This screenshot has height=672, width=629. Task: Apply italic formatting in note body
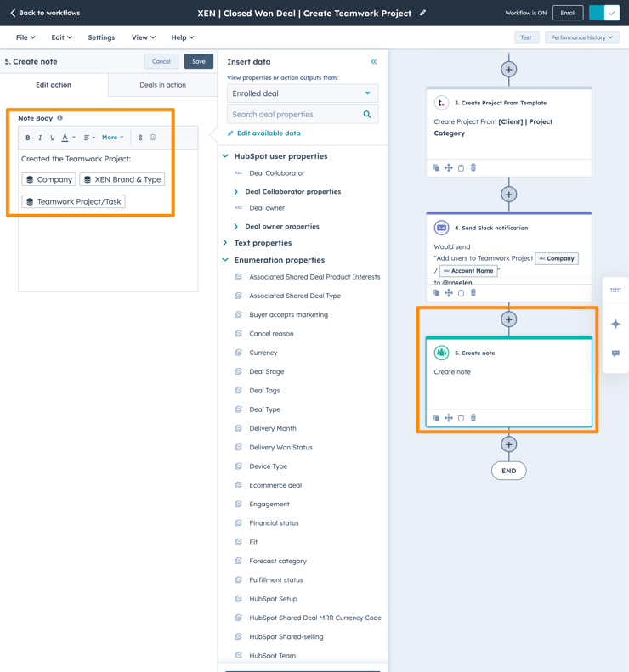[x=40, y=138]
